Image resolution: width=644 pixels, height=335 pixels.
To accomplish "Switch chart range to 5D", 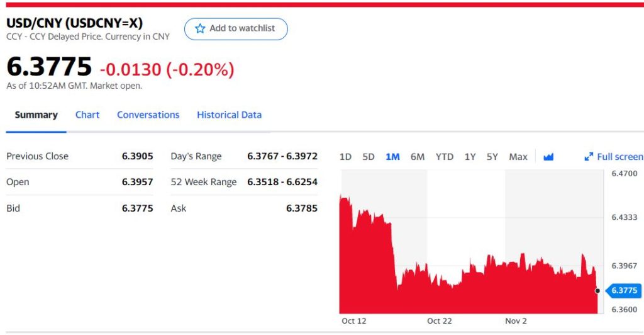I will (x=369, y=157).
